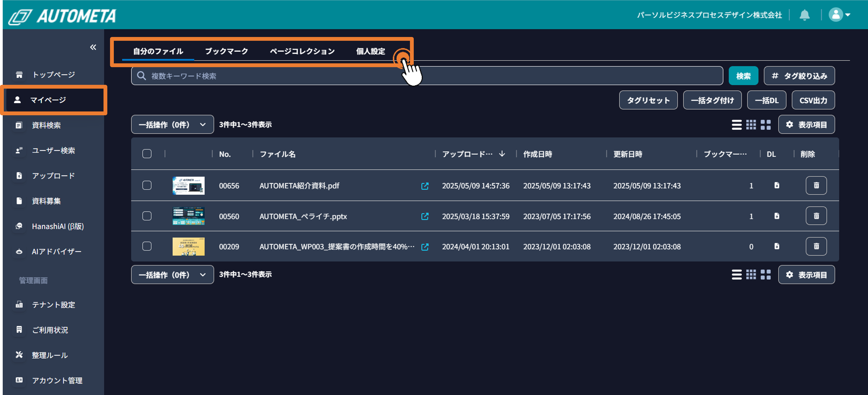Go to トップページ in the sidebar
The width and height of the screenshot is (868, 395).
54,74
